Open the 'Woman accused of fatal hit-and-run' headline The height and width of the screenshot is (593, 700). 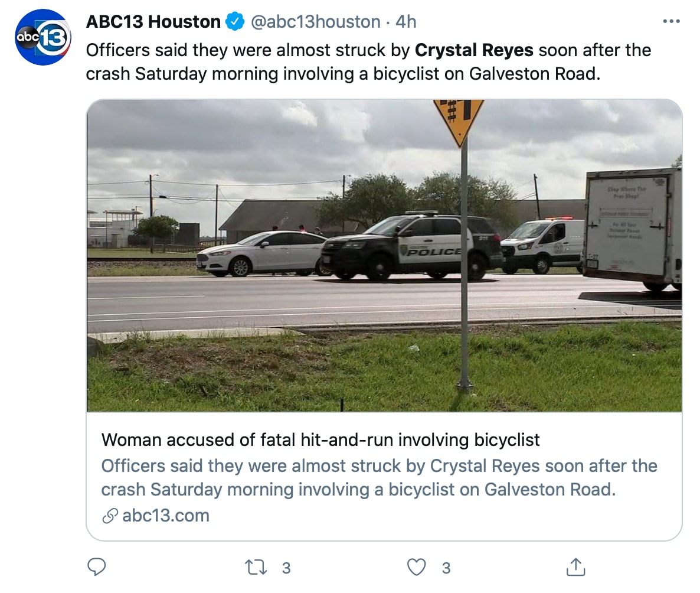coord(320,440)
